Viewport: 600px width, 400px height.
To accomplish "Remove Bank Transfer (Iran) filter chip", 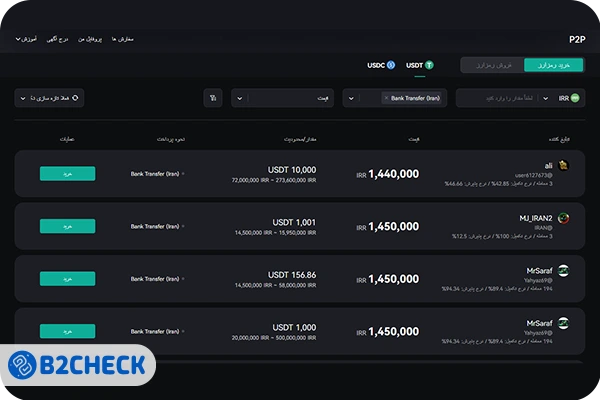I will tap(386, 98).
